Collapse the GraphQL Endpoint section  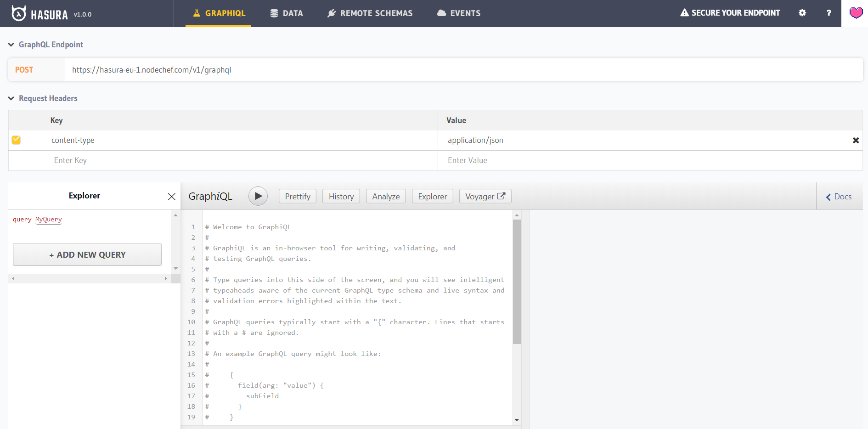point(46,45)
